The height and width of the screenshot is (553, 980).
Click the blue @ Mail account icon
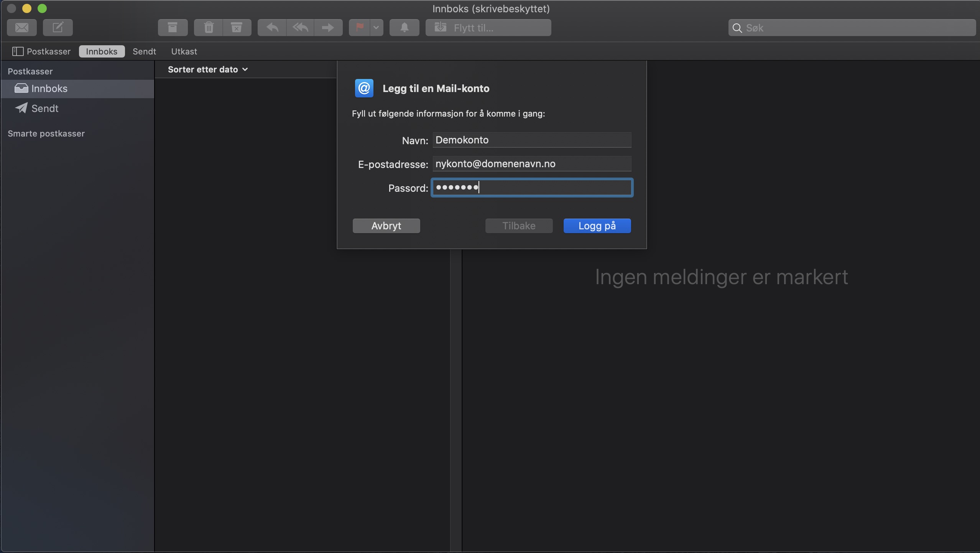(364, 89)
